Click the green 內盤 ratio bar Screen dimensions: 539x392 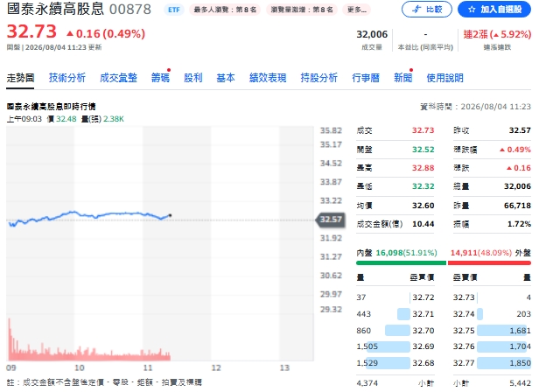pyautogui.click(x=401, y=263)
